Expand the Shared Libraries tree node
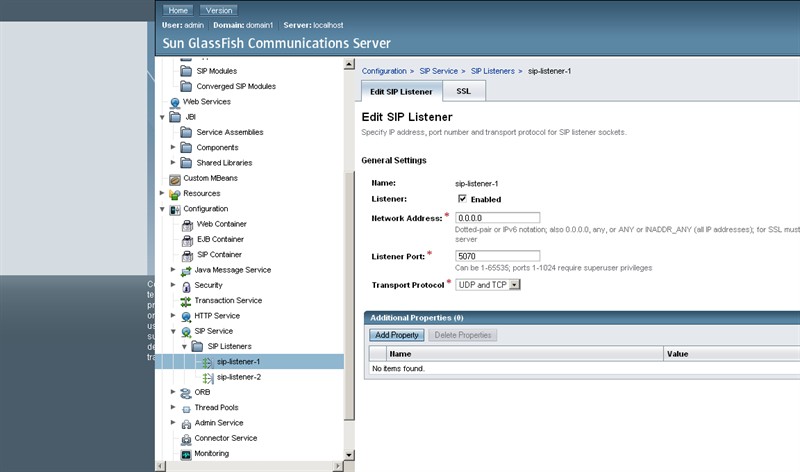The image size is (800, 472). coord(173,162)
